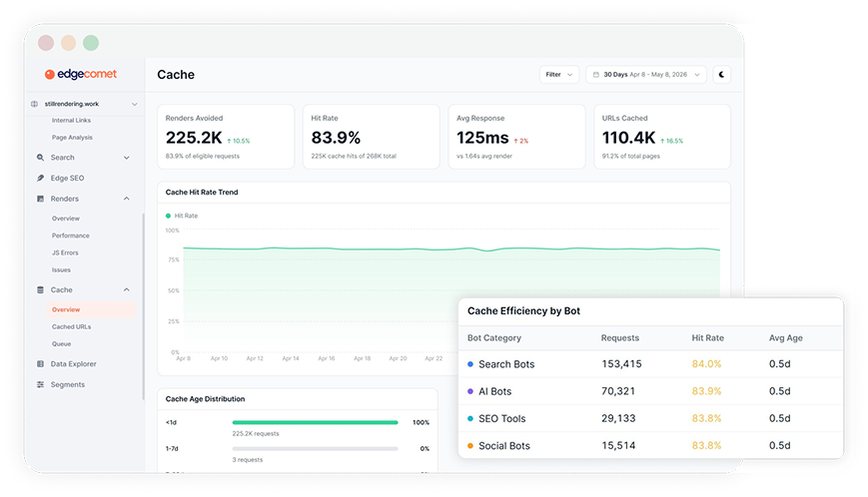Image resolution: width=868 pixels, height=497 pixels.
Task: Click the URLs Cached 110.4K value
Action: [x=629, y=137]
